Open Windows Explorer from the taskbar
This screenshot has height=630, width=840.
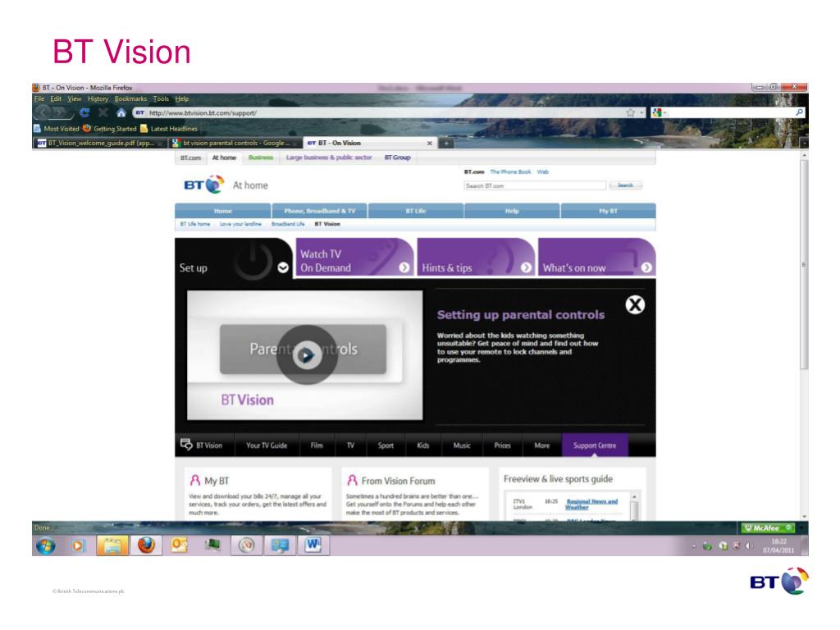112,546
